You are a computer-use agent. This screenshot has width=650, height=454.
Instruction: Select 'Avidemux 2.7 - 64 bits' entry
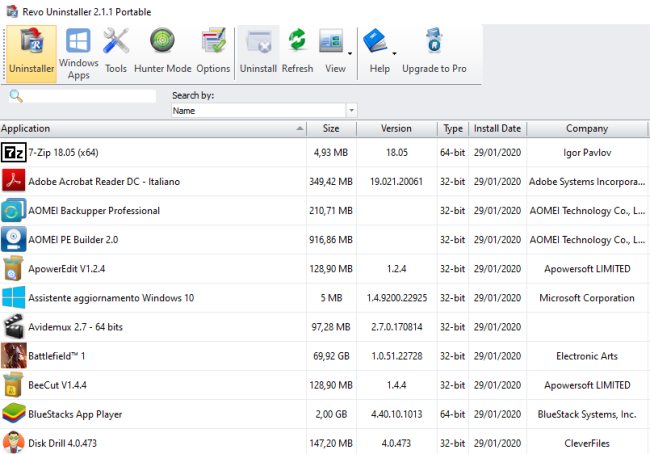click(x=75, y=327)
